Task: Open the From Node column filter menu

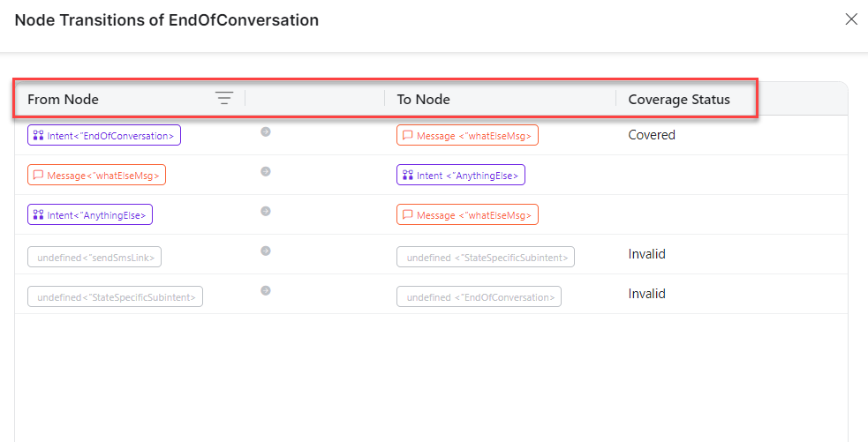Action: point(224,99)
